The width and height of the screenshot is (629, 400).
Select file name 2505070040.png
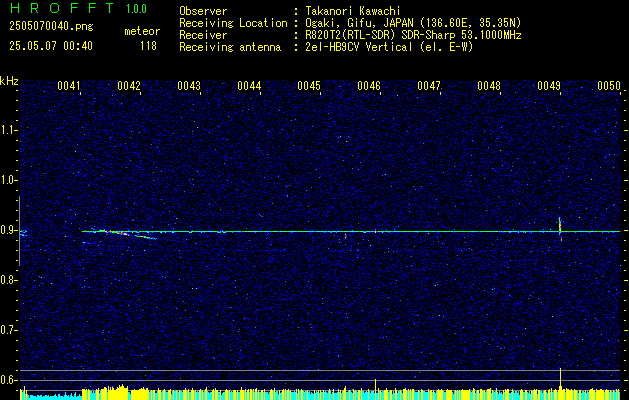point(51,26)
